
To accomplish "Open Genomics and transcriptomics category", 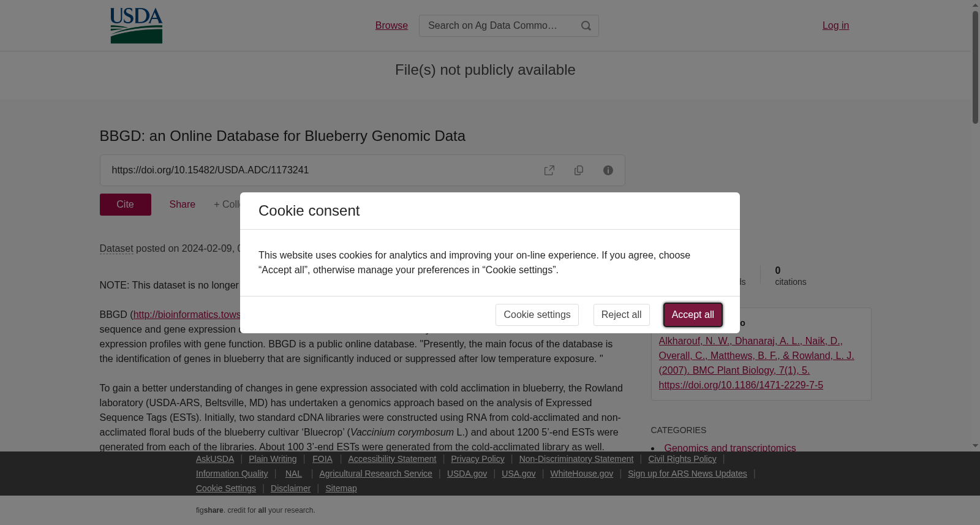I will 730,448.
